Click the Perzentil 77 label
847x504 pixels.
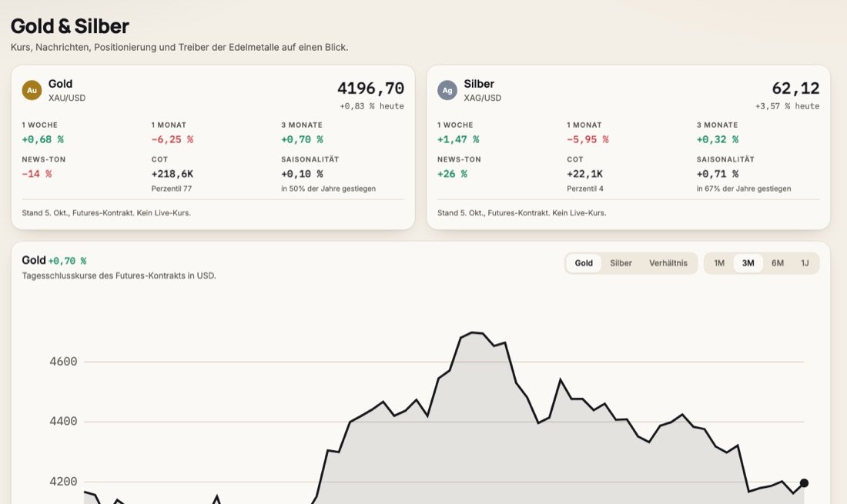[x=171, y=189]
